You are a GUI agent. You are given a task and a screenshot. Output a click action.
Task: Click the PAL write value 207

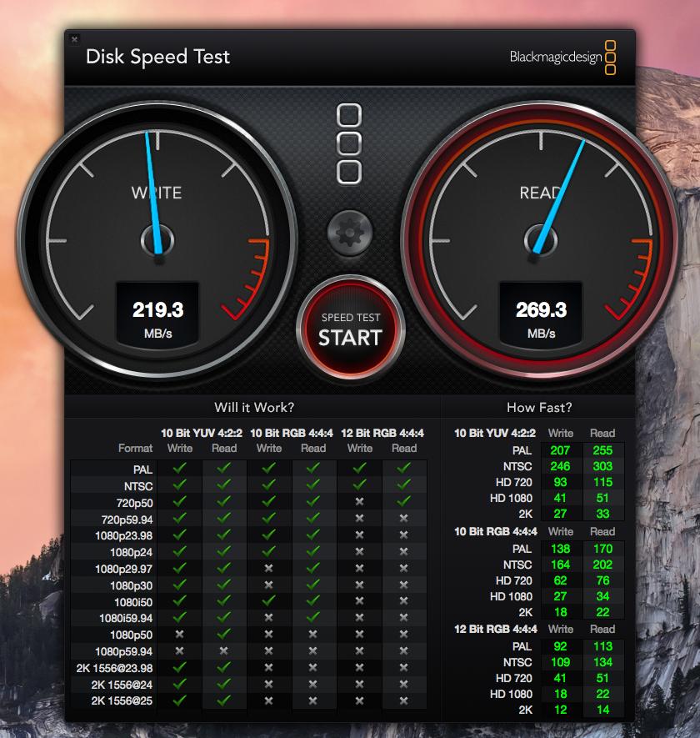click(x=560, y=450)
